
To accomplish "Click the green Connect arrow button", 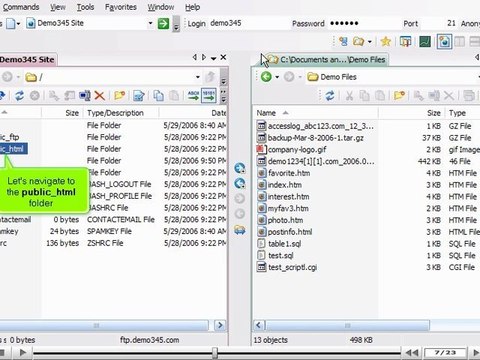I will point(163,23).
